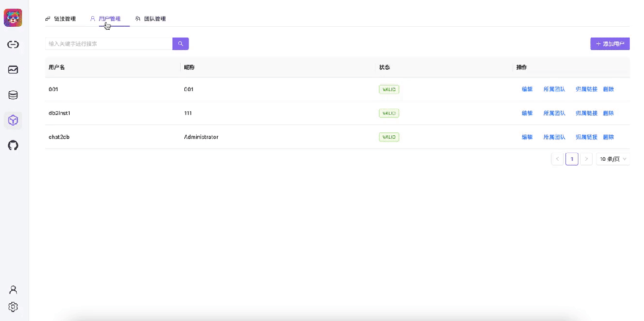
Task: Open 归属链接 for user 001
Action: pos(586,89)
